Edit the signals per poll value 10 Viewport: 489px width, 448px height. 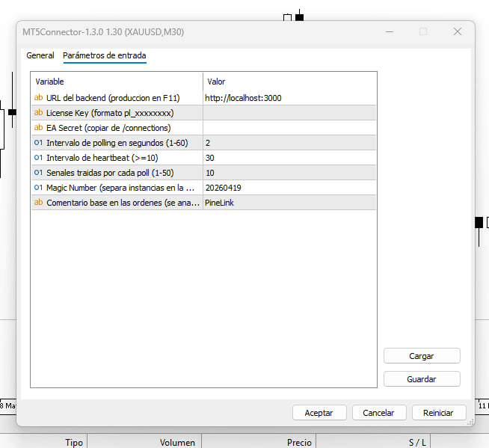click(x=289, y=173)
